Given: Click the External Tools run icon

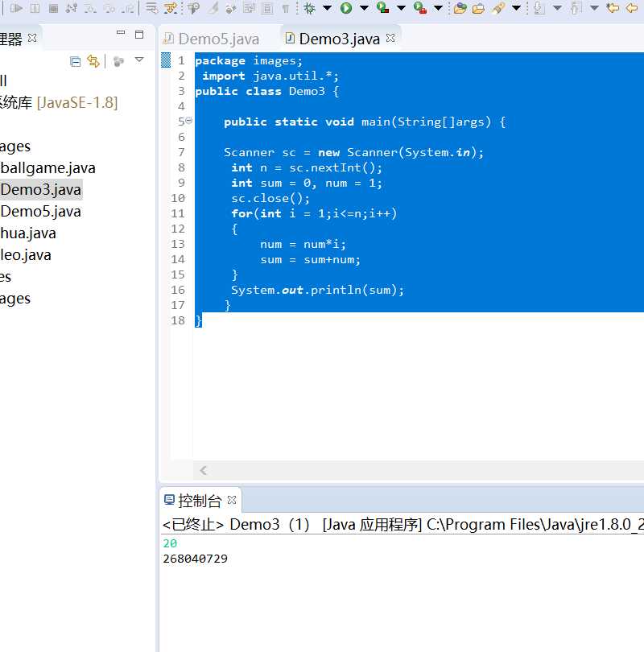Looking at the screenshot, I should click(x=420, y=8).
